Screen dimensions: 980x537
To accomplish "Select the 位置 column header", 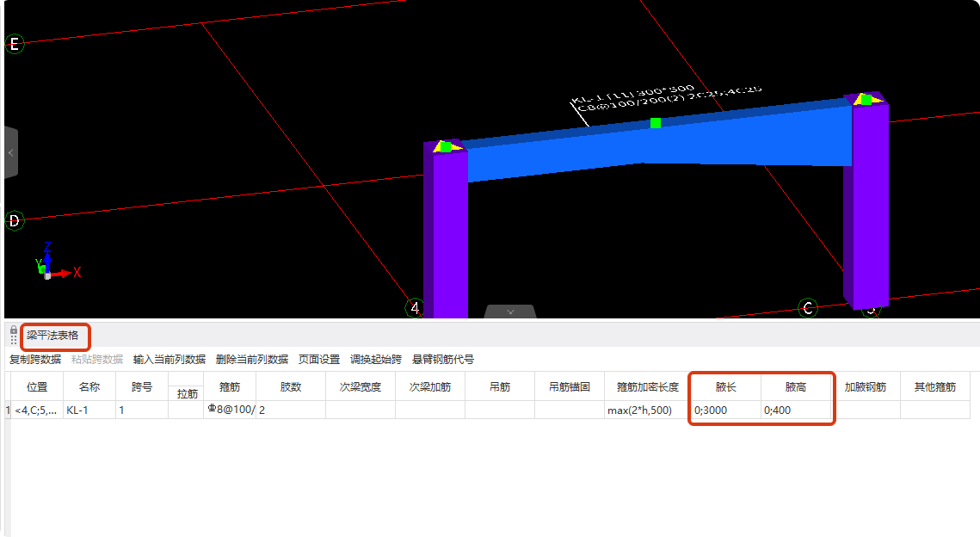I will (37, 387).
